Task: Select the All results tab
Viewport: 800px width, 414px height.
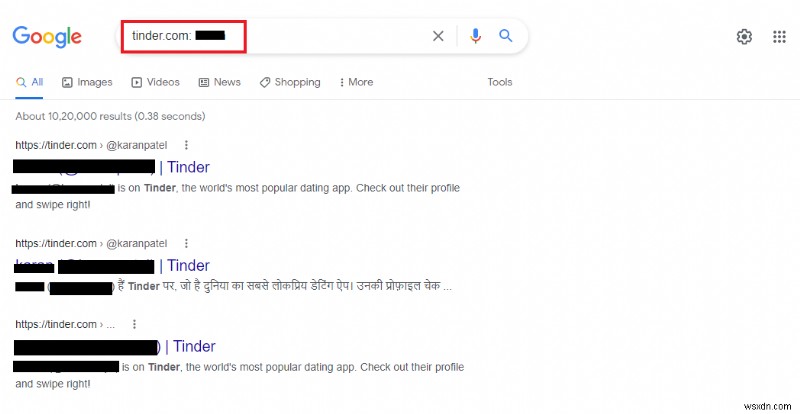Action: [x=30, y=82]
